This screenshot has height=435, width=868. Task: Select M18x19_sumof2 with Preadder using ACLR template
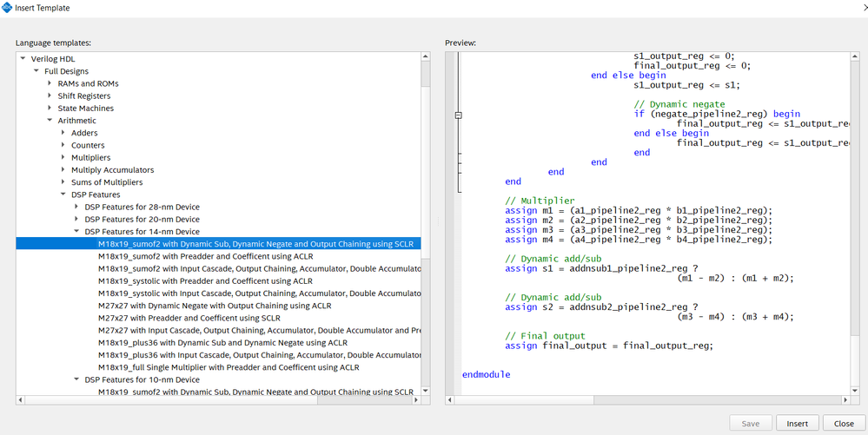click(205, 256)
